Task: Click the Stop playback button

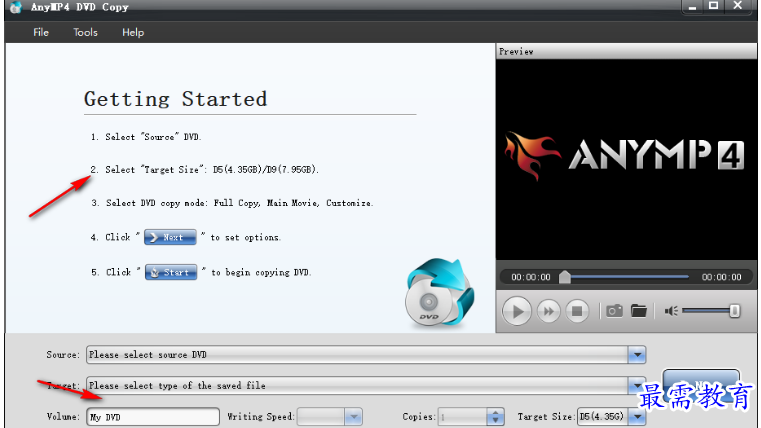Action: (577, 311)
